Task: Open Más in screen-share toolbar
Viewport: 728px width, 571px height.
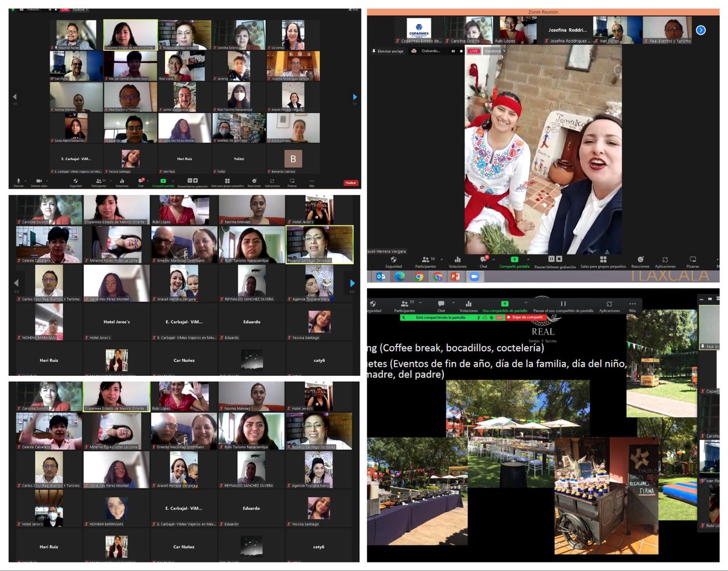Action: click(632, 306)
